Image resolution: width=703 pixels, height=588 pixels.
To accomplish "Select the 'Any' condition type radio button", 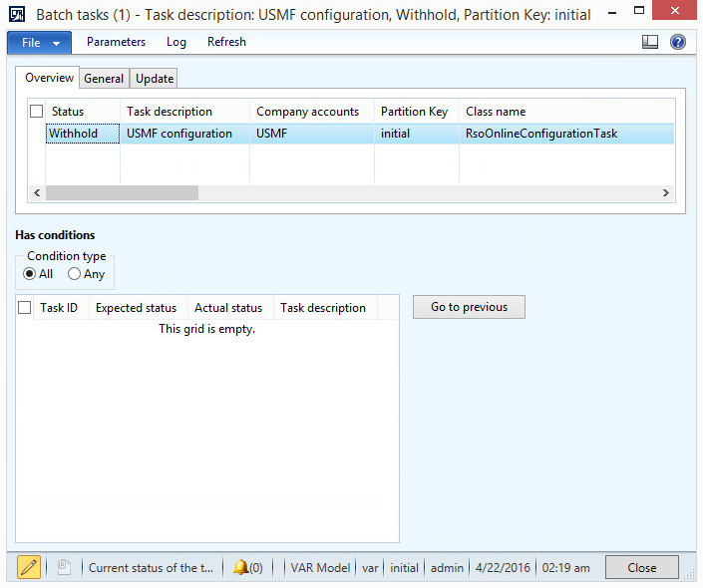I will click(74, 274).
